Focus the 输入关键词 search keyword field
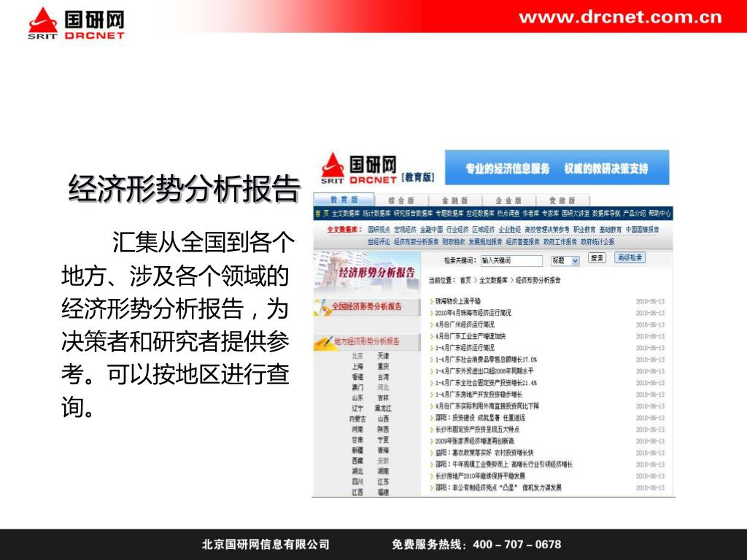This screenshot has width=747, height=560. click(511, 260)
